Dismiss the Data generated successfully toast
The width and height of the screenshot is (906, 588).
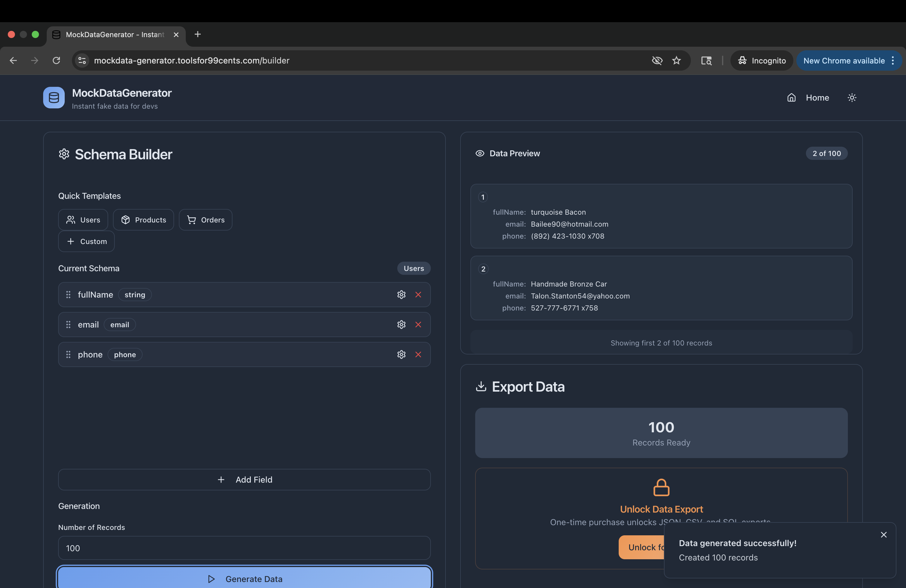coord(884,535)
